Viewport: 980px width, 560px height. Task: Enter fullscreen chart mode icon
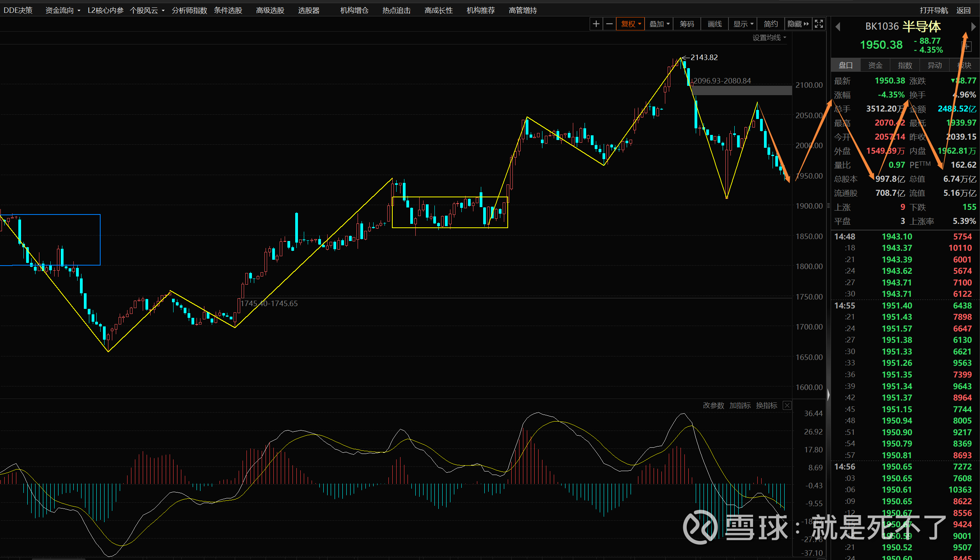point(819,24)
